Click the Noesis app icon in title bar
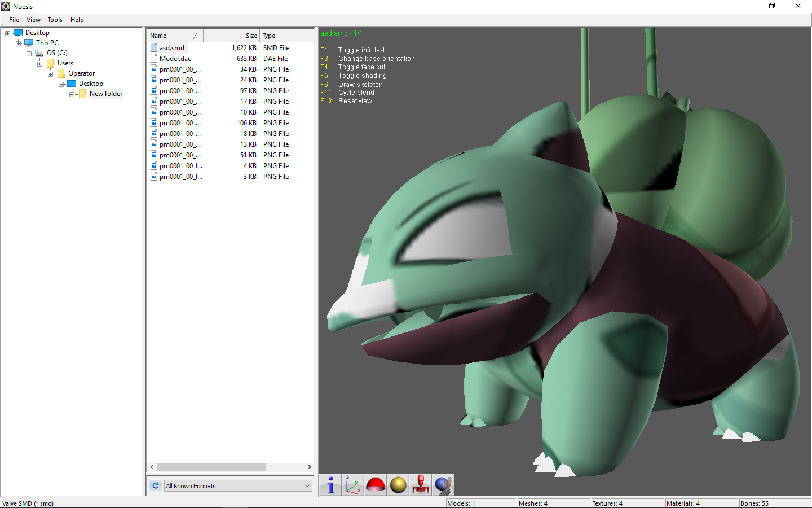 point(6,6)
